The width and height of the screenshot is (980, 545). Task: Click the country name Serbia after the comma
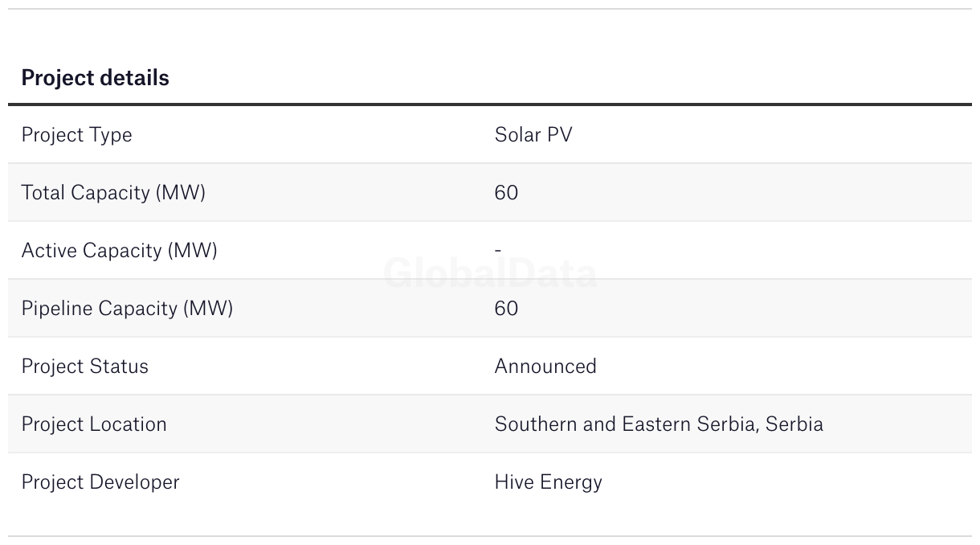(x=794, y=424)
